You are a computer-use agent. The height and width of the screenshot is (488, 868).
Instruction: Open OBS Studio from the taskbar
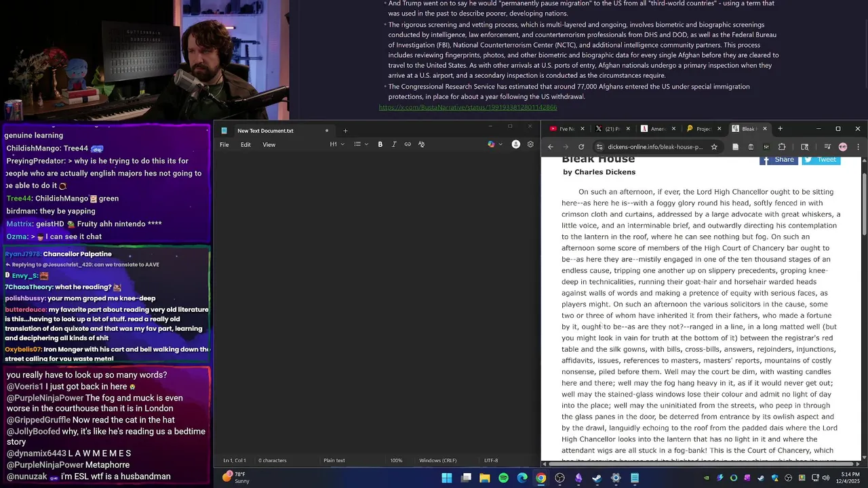(559, 478)
